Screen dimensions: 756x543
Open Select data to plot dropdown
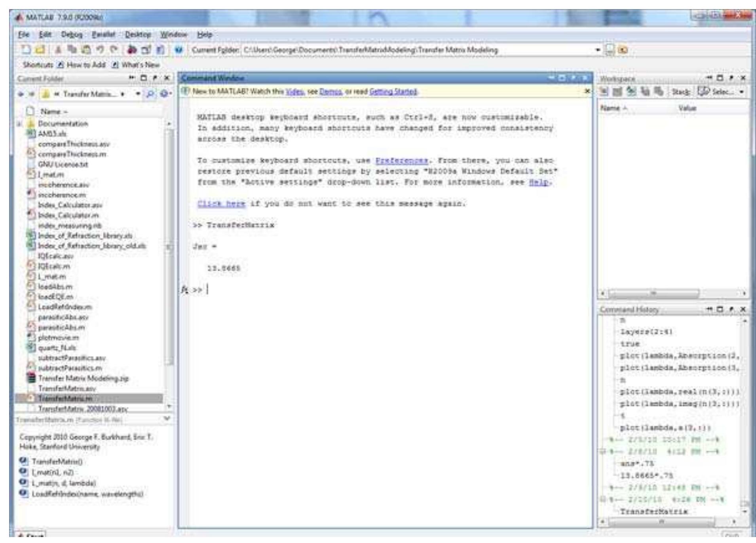[721, 92]
